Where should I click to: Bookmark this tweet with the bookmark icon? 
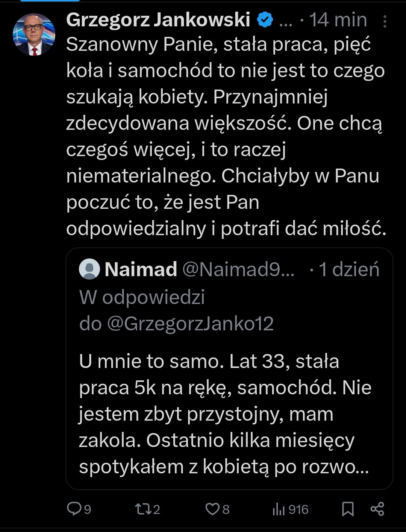tap(348, 509)
